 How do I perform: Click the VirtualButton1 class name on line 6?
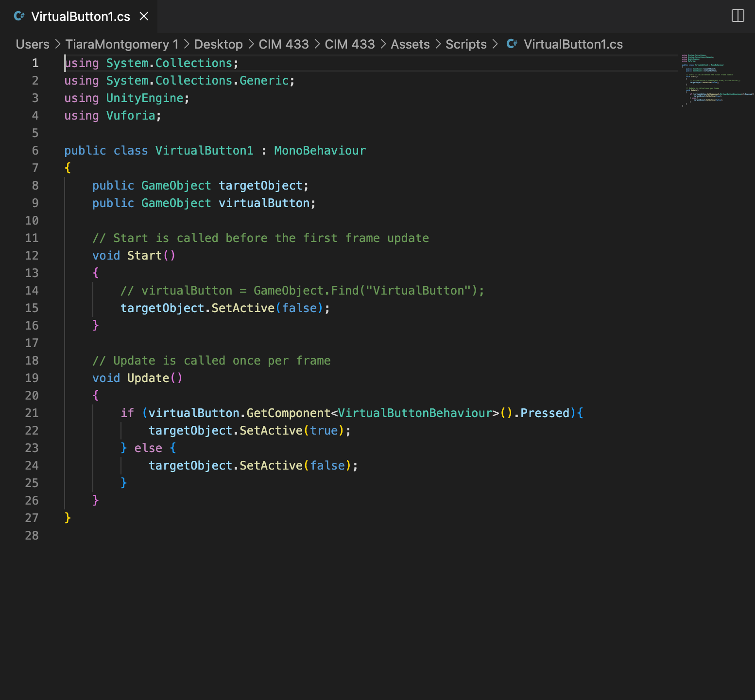[x=204, y=151]
